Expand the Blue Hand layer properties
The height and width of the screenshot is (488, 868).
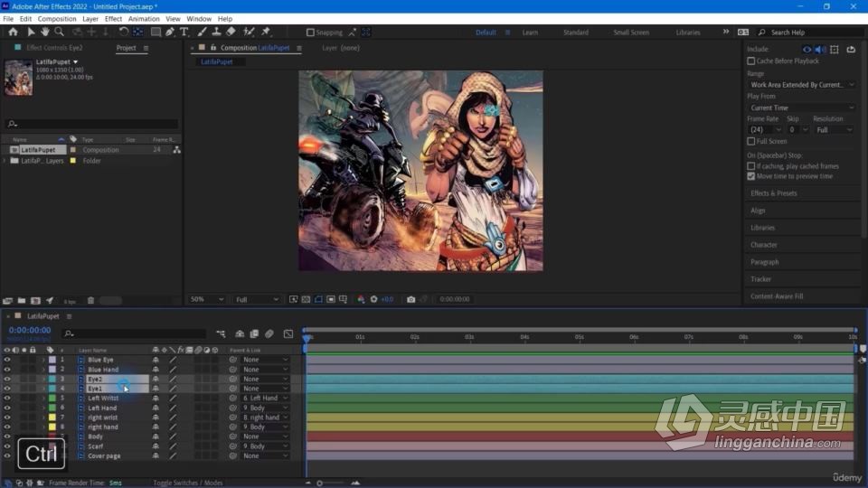tap(43, 370)
